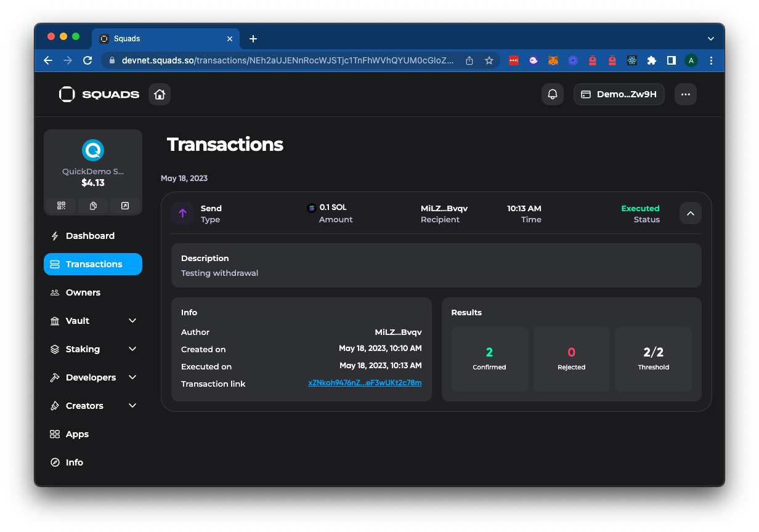Screen dimensions: 759x532
Task: Click the $4.13 balance text
Action: point(93,183)
